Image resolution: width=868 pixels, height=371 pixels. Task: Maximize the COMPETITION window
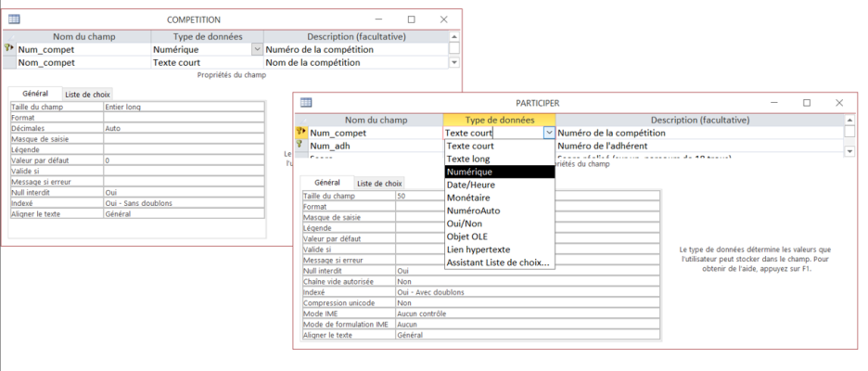point(412,19)
